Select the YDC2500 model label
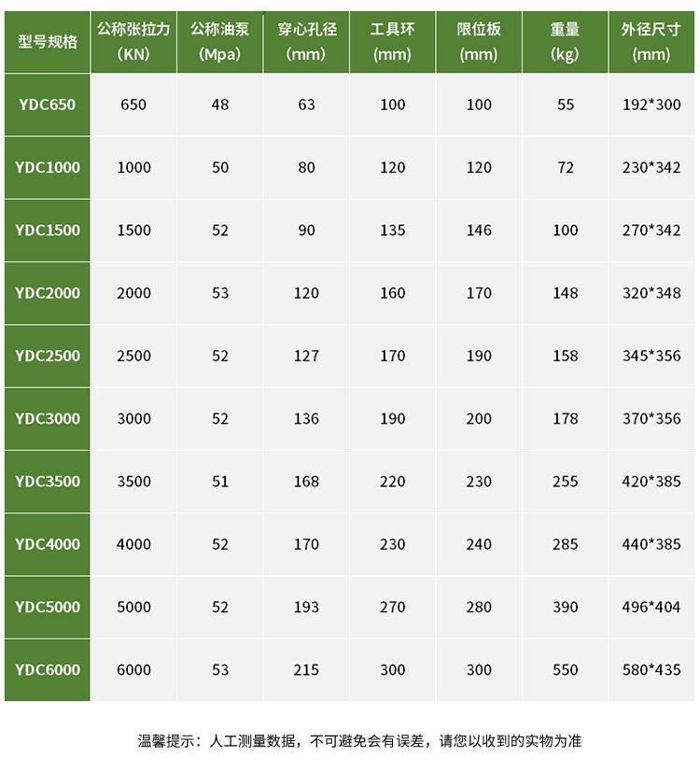The height and width of the screenshot is (771, 700). point(48,356)
